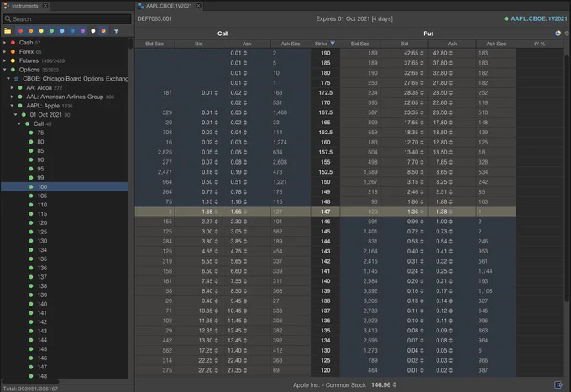Viewport: 571px width, 392px height.
Task: Click Put bid stepper 1.36 at strike 147
Action: point(422,212)
